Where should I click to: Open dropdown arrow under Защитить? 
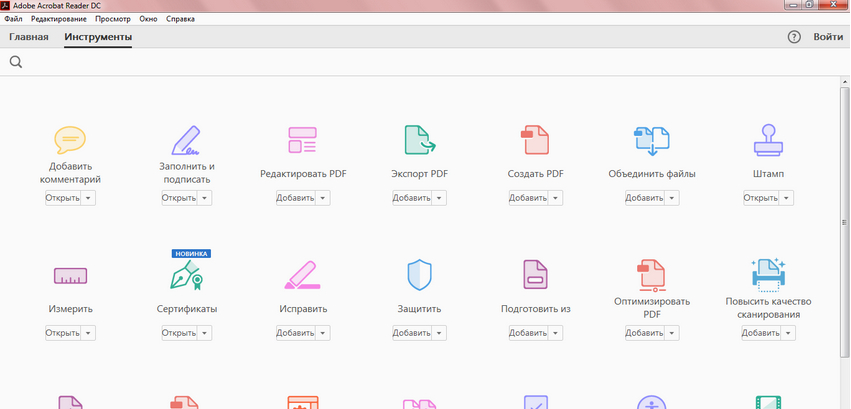click(439, 333)
